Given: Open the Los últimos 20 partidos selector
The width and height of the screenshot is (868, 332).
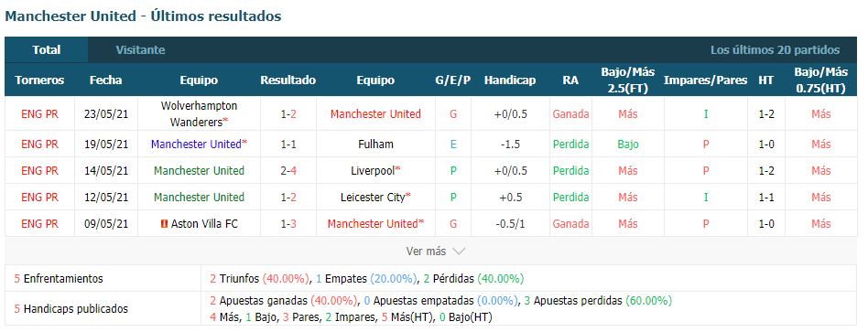Looking at the screenshot, I should click(775, 49).
